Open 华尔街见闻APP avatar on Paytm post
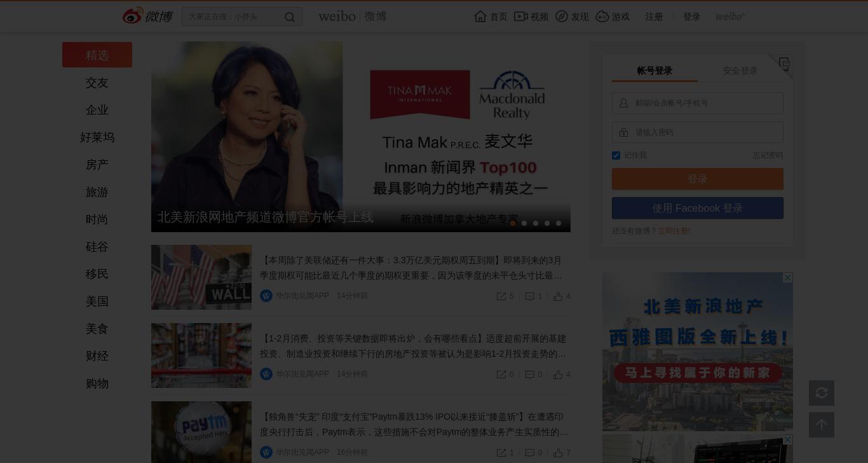The width and height of the screenshot is (868, 463). point(266,452)
